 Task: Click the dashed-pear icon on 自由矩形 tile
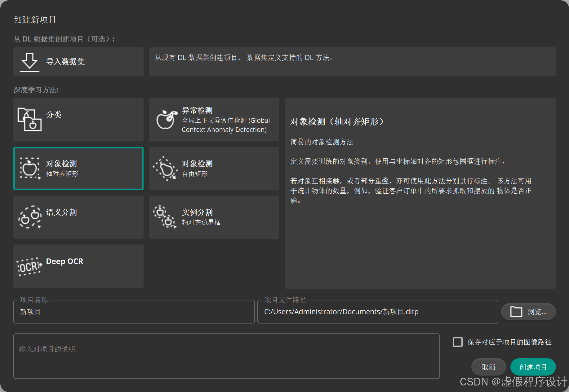165,169
